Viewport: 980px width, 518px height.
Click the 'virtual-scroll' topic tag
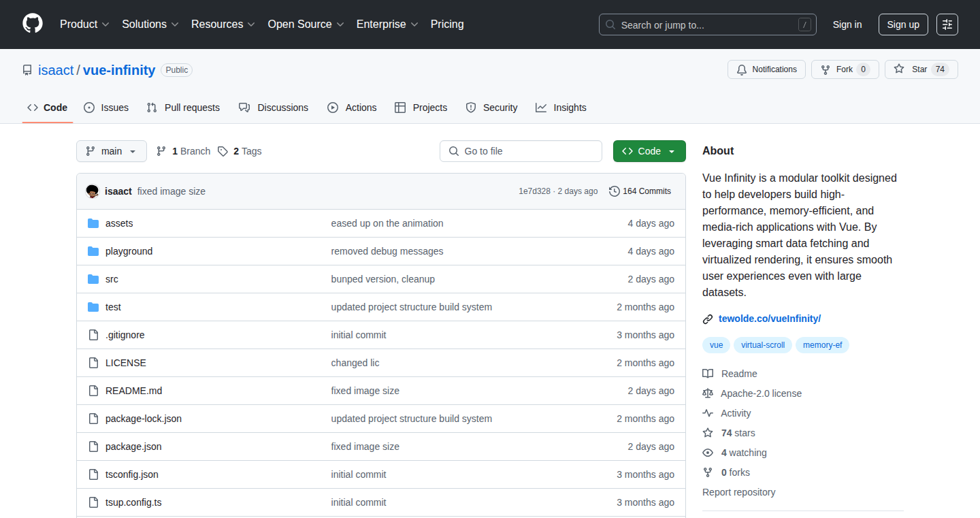point(763,345)
